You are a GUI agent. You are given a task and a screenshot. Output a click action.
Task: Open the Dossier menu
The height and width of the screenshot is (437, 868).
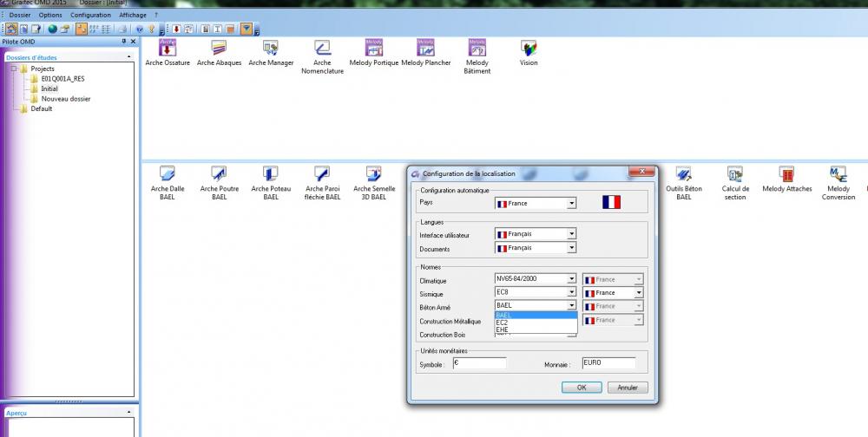click(x=20, y=15)
